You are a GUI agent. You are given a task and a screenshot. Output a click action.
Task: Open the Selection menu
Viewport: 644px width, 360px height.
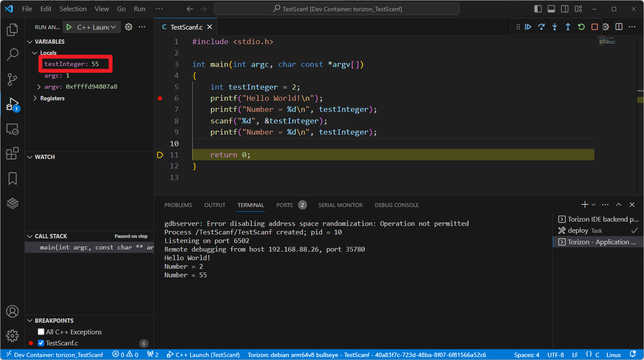(x=73, y=9)
